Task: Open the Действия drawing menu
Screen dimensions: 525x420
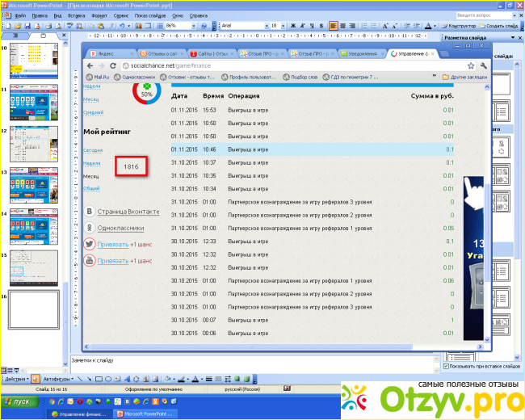Action: coord(17,379)
